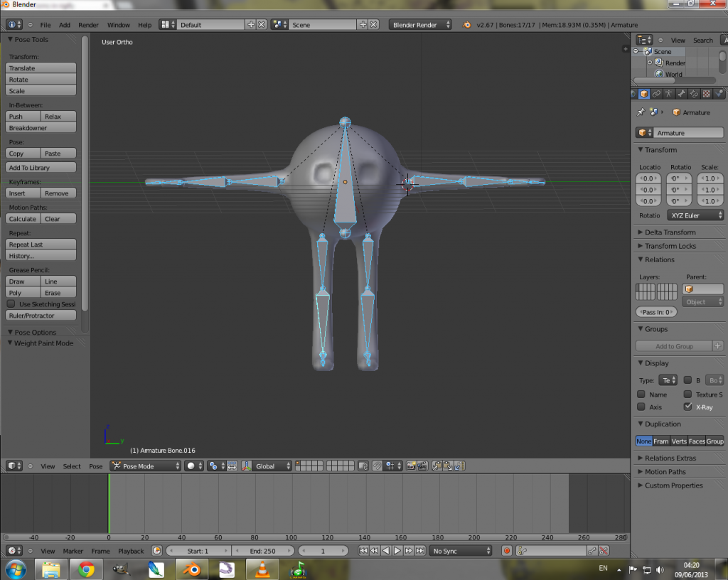Open the Bone properties tab (bone icon)
728x580 pixels.
(x=681, y=94)
